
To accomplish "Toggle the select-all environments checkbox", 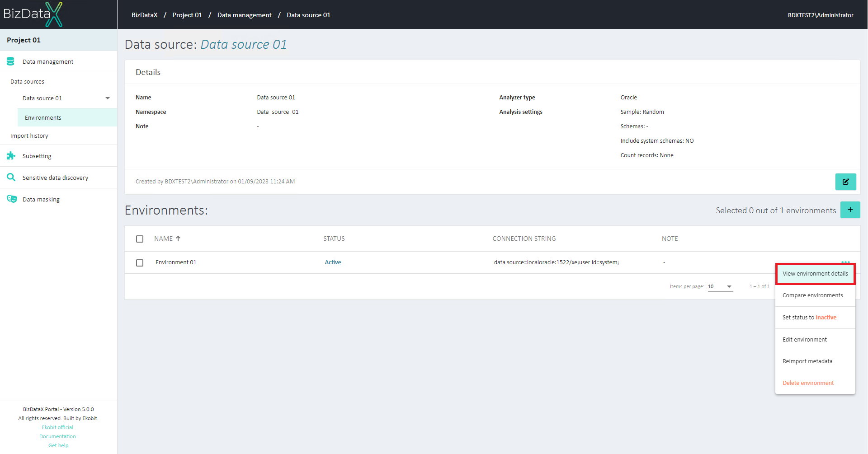I will point(140,239).
